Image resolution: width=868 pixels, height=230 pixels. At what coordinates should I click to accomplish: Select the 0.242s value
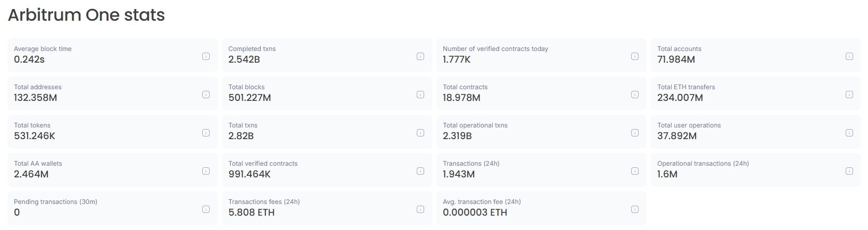(x=29, y=59)
